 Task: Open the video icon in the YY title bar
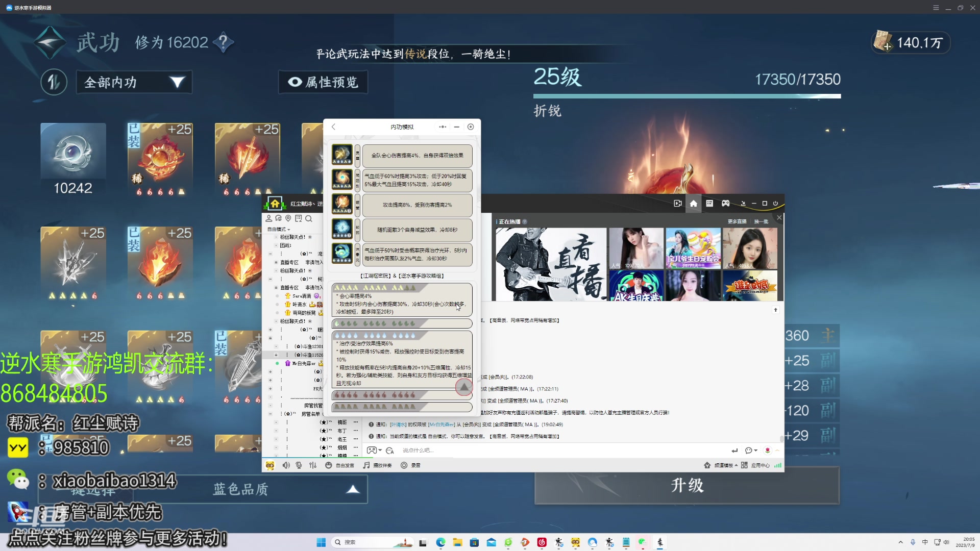tap(677, 204)
